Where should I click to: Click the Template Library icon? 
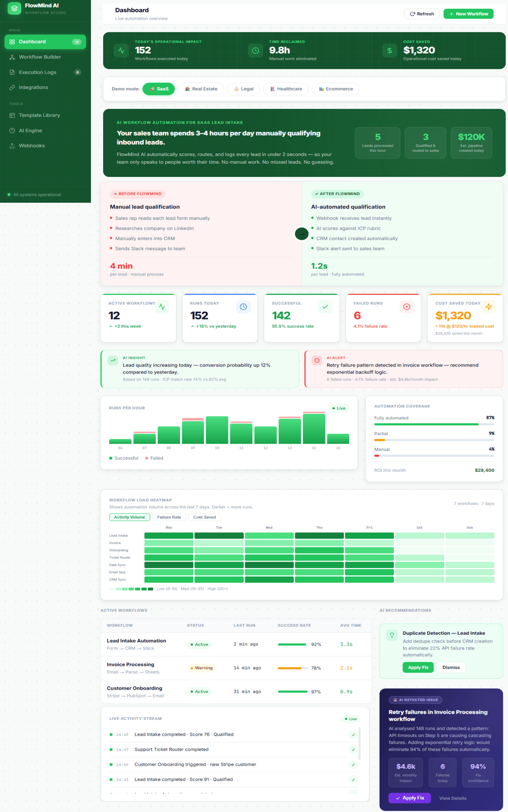pos(12,115)
